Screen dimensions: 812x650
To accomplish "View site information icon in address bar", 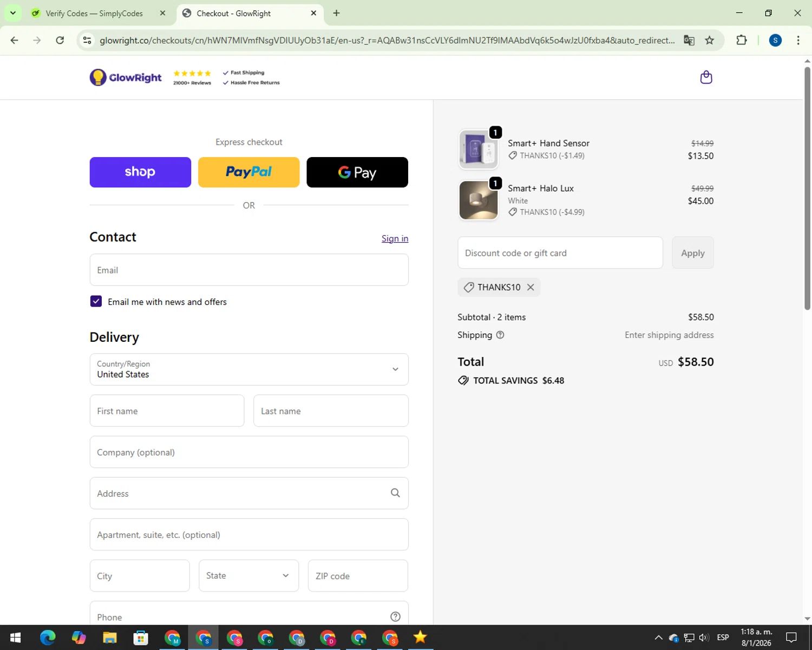I will tap(87, 40).
